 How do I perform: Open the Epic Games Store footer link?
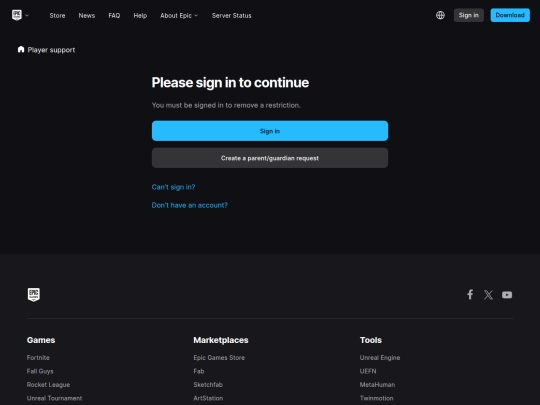(219, 358)
